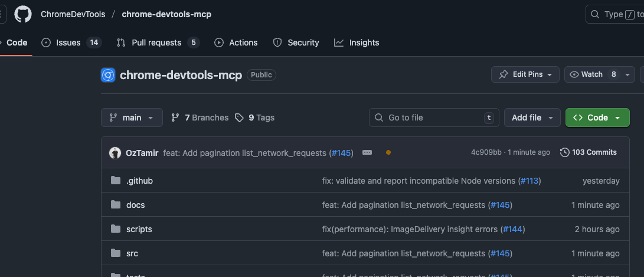Viewport: 644px width, 277px height.
Task: Click the Public visibility label
Action: coord(261,75)
